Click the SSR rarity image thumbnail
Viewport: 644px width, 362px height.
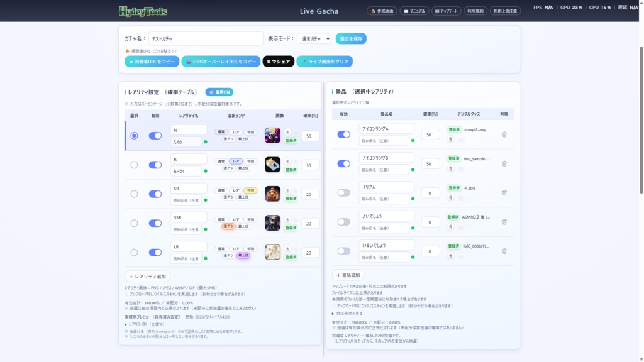tap(272, 223)
